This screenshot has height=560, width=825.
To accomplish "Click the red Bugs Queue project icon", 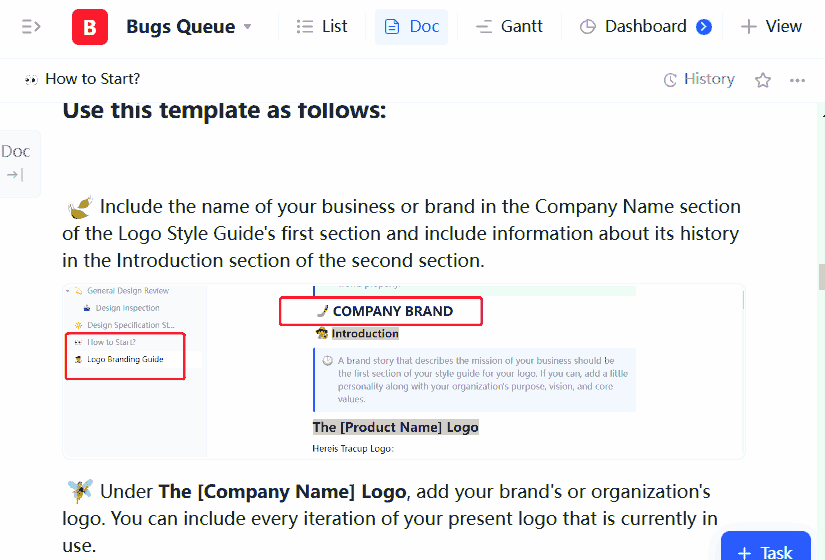I will pos(90,27).
